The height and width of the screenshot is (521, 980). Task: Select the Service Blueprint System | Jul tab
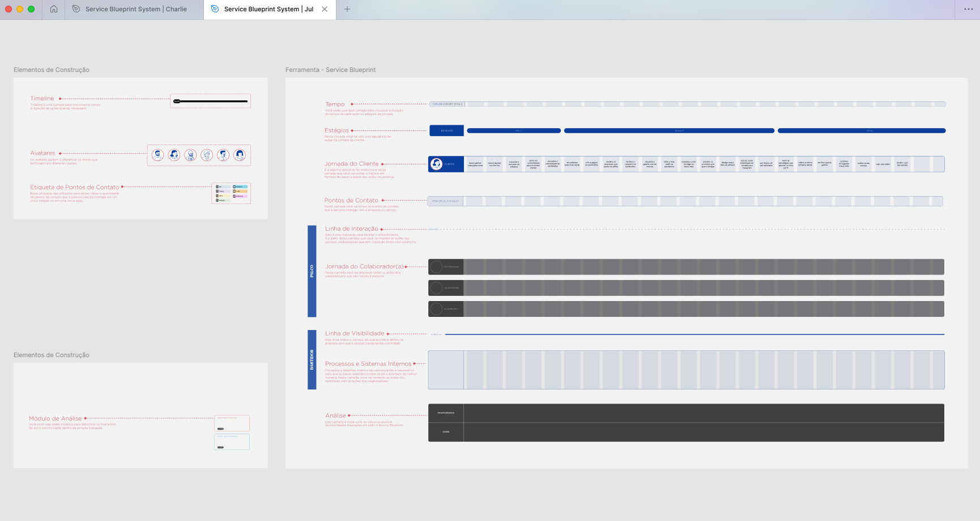click(269, 10)
